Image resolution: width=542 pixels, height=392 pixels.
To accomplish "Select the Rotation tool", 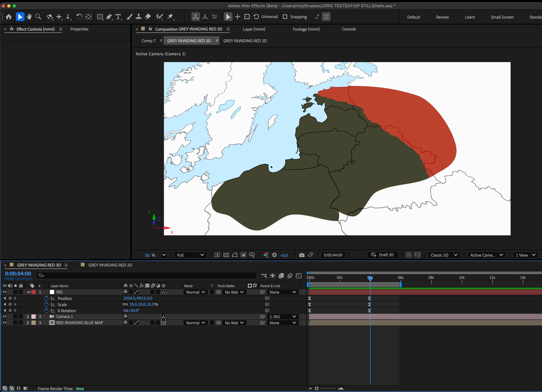I will coord(79,17).
